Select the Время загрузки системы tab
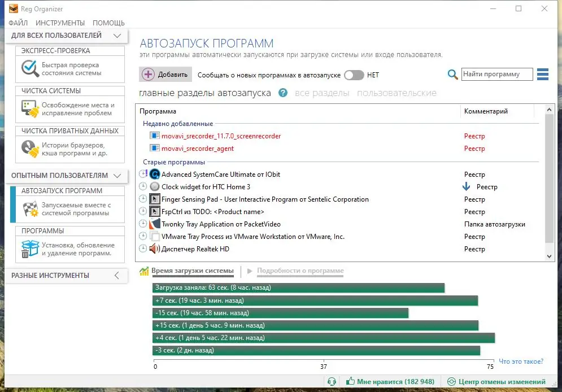Viewport: 562px width, 392px height. point(193,271)
